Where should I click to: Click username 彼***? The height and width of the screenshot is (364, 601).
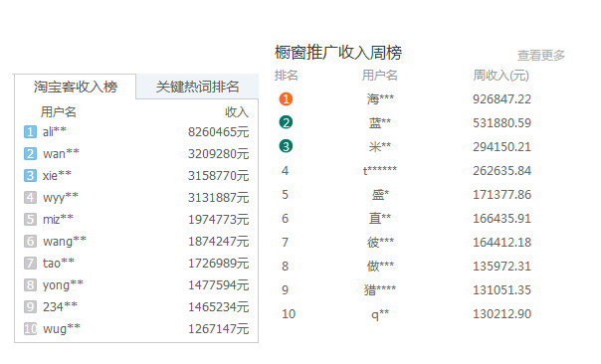380,242
